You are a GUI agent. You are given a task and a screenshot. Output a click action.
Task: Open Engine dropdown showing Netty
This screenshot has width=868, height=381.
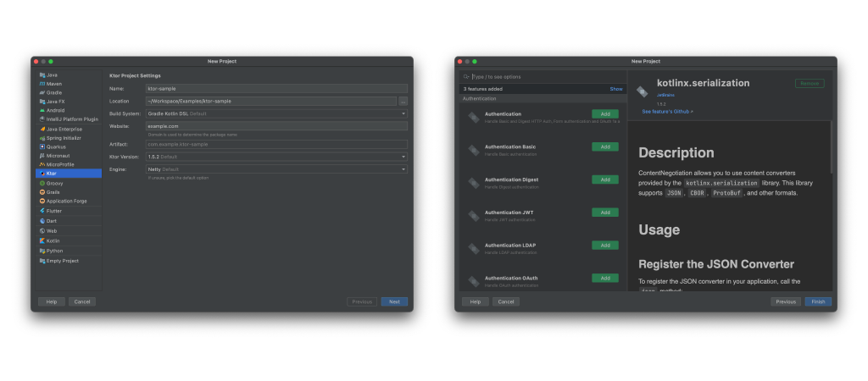[x=276, y=169]
